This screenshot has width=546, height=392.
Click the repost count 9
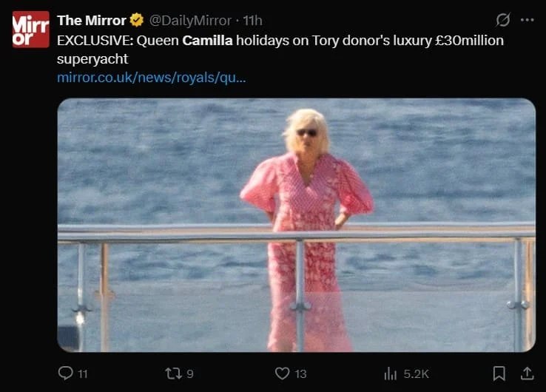tap(190, 374)
